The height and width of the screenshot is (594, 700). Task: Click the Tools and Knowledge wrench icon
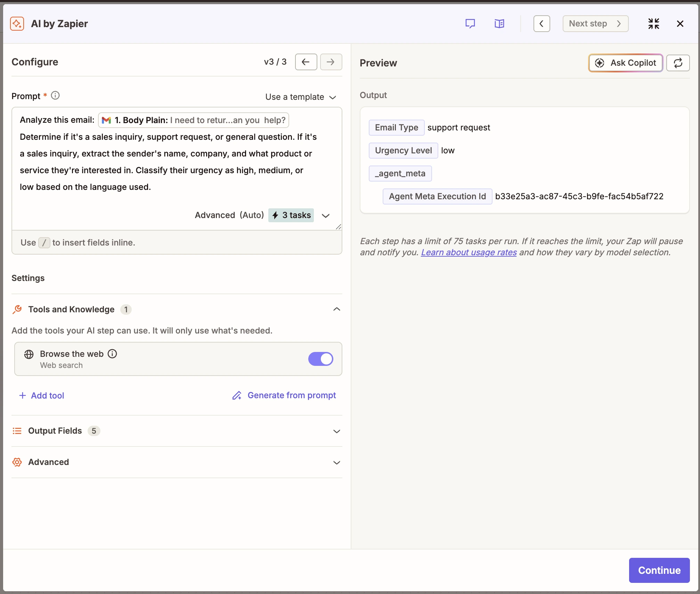coord(17,309)
